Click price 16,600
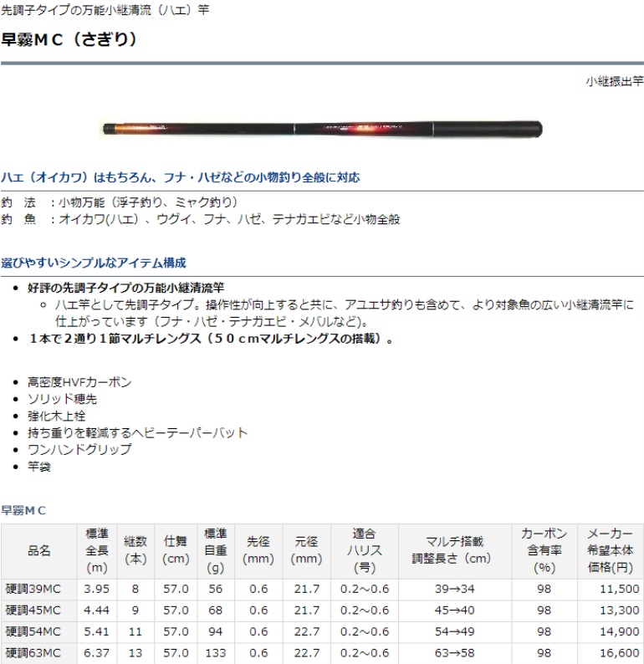The height and width of the screenshot is (664, 644). [620, 653]
